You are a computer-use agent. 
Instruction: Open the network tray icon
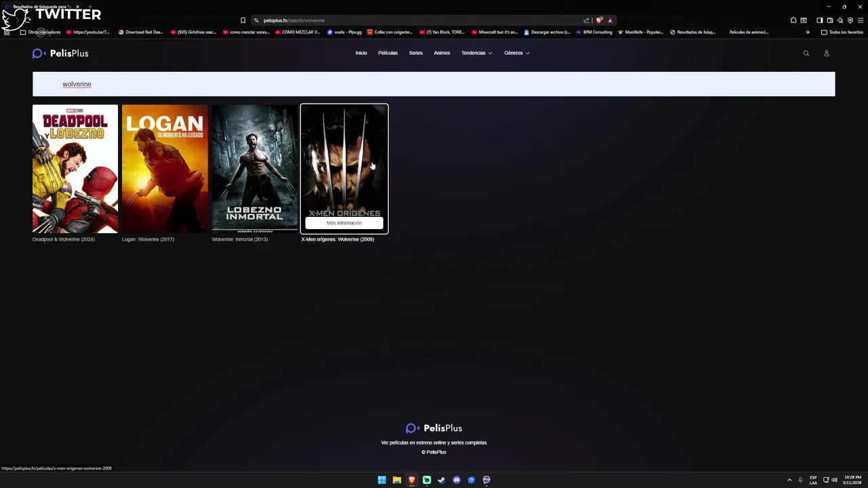pos(826,480)
